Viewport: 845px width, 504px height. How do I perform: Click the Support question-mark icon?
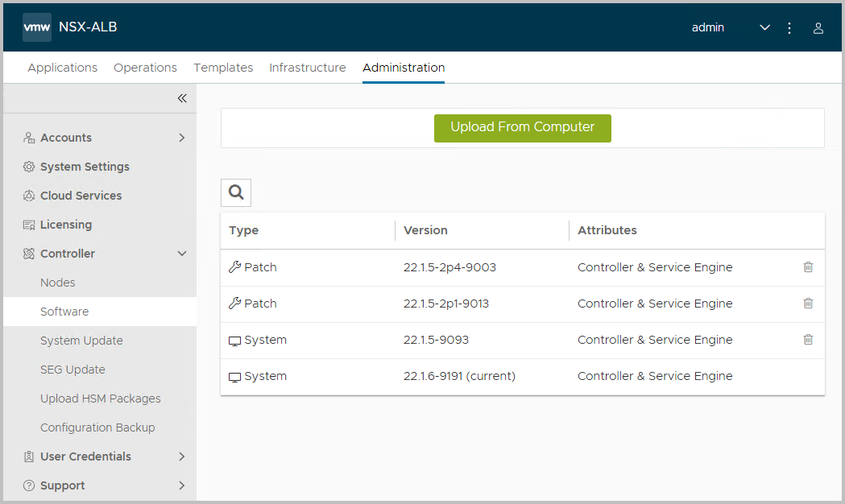tap(29, 485)
